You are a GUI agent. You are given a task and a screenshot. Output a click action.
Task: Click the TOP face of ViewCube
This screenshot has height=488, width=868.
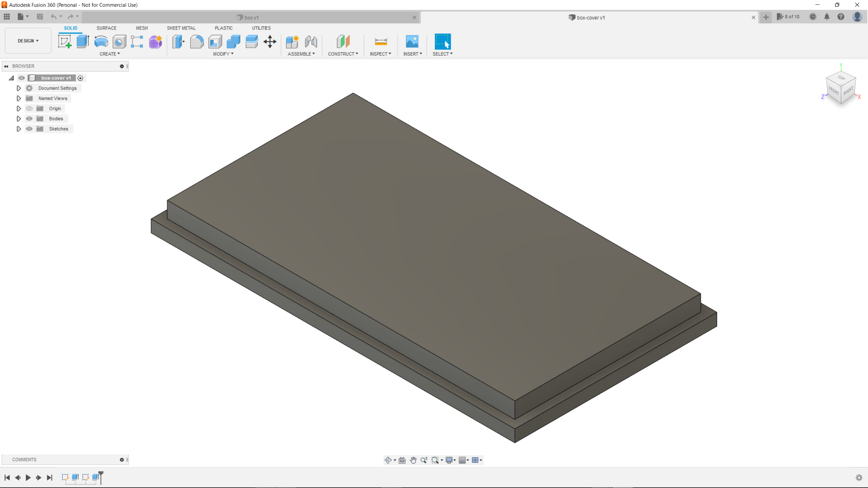point(841,78)
